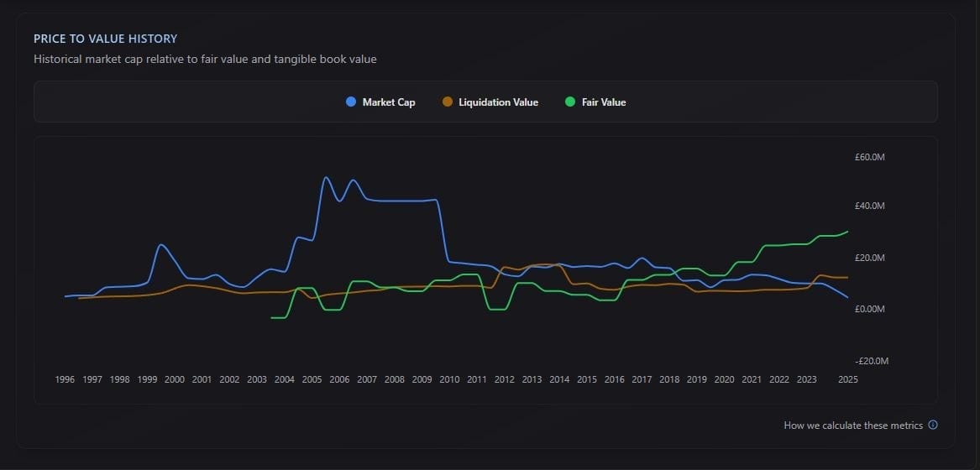Click the £40.0M y-axis label
Image resolution: width=980 pixels, height=470 pixels.
pos(870,206)
